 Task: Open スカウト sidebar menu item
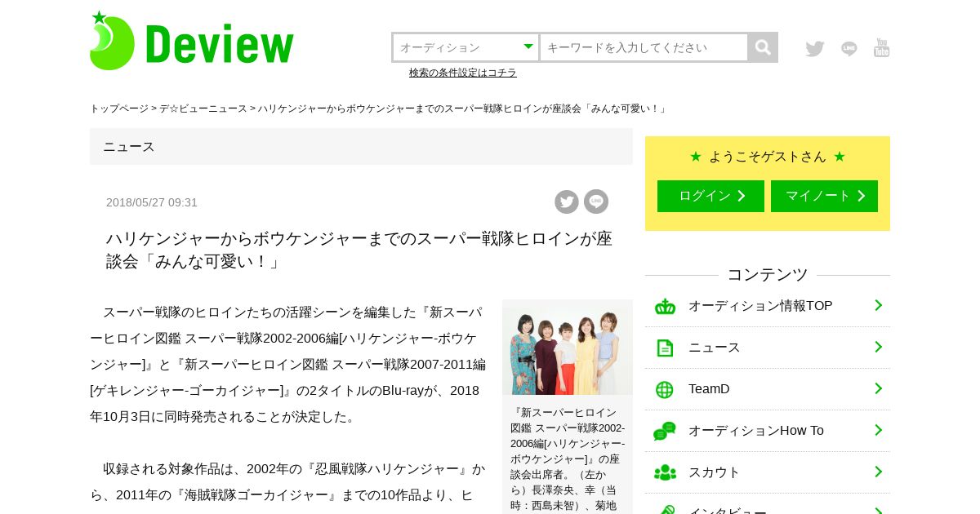click(x=768, y=472)
